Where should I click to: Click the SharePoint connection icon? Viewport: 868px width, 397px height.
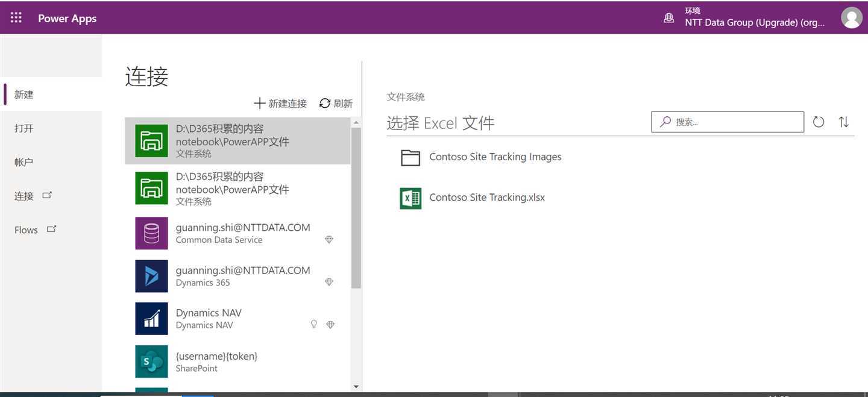pyautogui.click(x=151, y=361)
